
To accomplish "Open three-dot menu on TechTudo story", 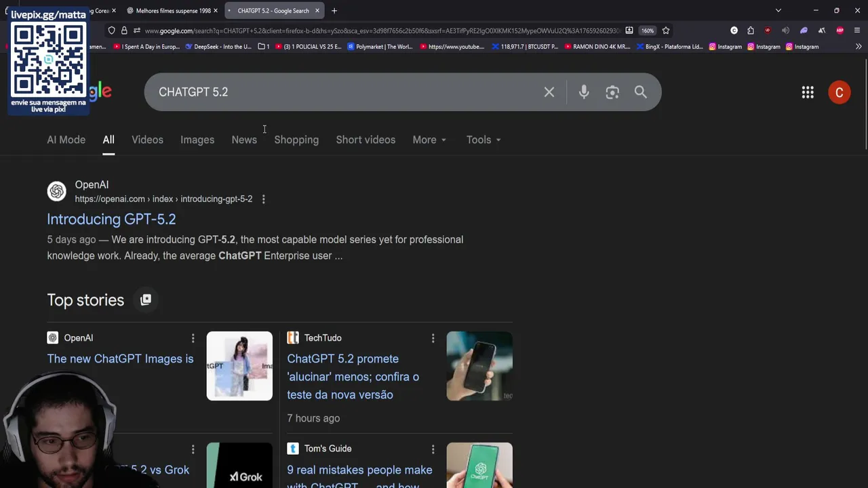I will tap(433, 338).
